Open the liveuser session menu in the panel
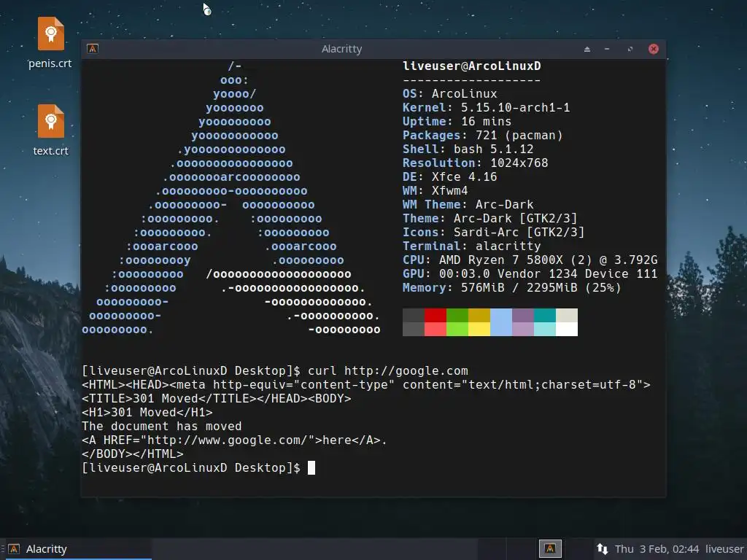 [724, 549]
